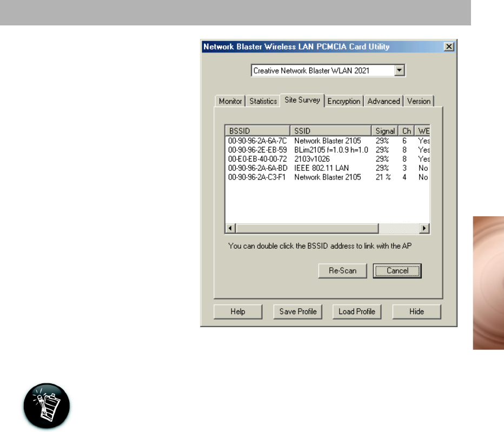Click the horizontal scrollbar thumb

pyautogui.click(x=307, y=228)
